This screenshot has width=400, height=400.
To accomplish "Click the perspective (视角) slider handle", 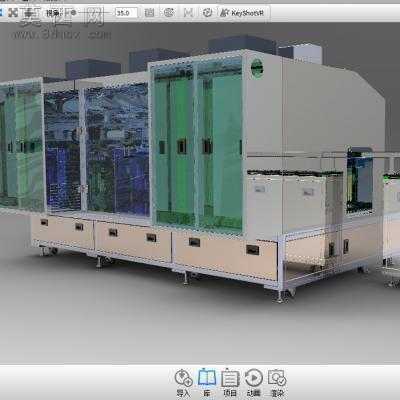I will 73,13.
